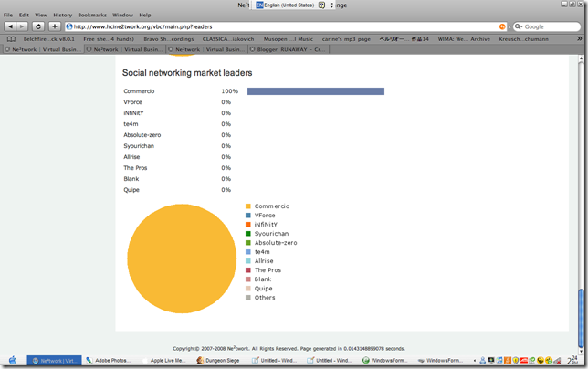Open the History menu
The image size is (588, 369).
tap(63, 15)
